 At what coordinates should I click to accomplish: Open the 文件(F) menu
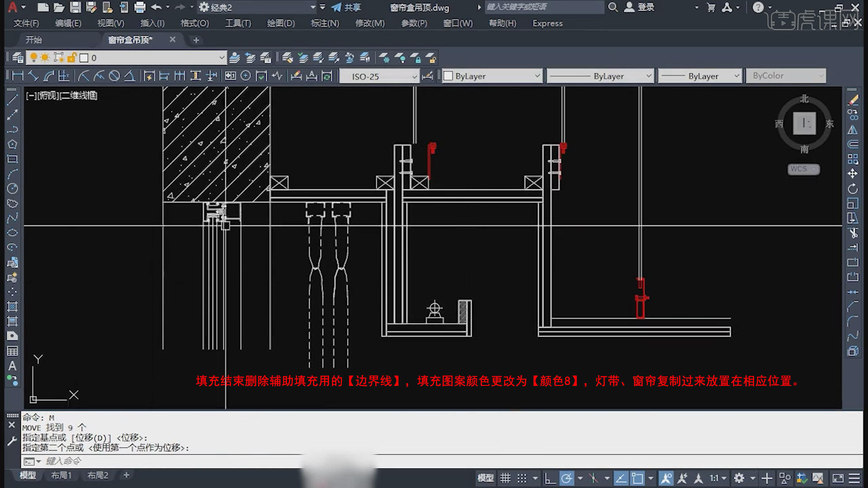[26, 23]
